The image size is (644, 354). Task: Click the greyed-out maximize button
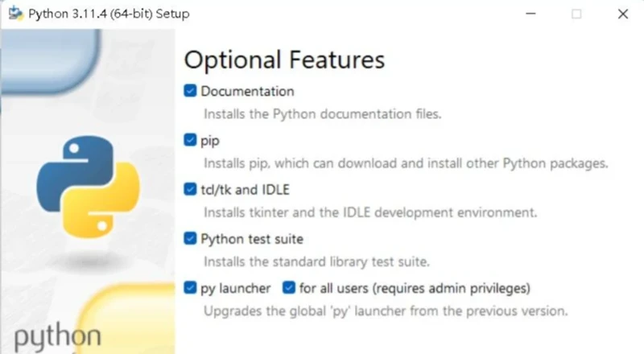click(x=576, y=14)
